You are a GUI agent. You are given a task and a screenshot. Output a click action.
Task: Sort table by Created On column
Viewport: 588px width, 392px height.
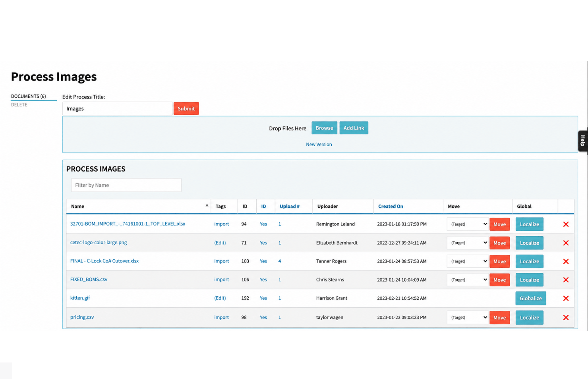(391, 207)
